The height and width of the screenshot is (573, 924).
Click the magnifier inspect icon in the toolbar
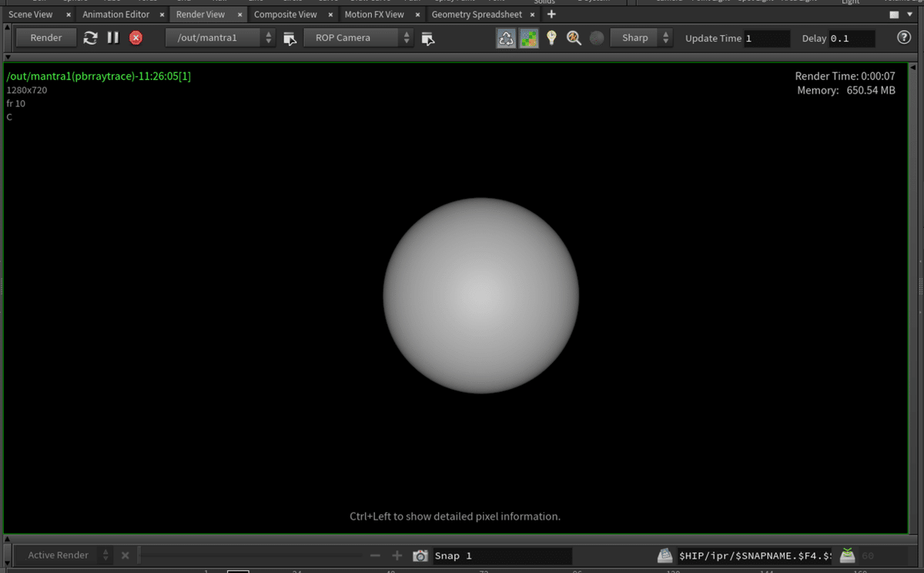click(x=574, y=37)
